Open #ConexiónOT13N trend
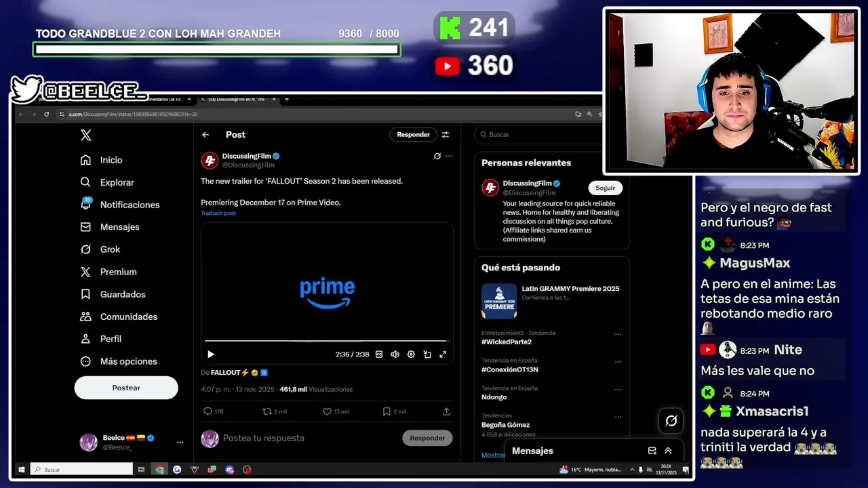The height and width of the screenshot is (488, 868). (x=510, y=369)
